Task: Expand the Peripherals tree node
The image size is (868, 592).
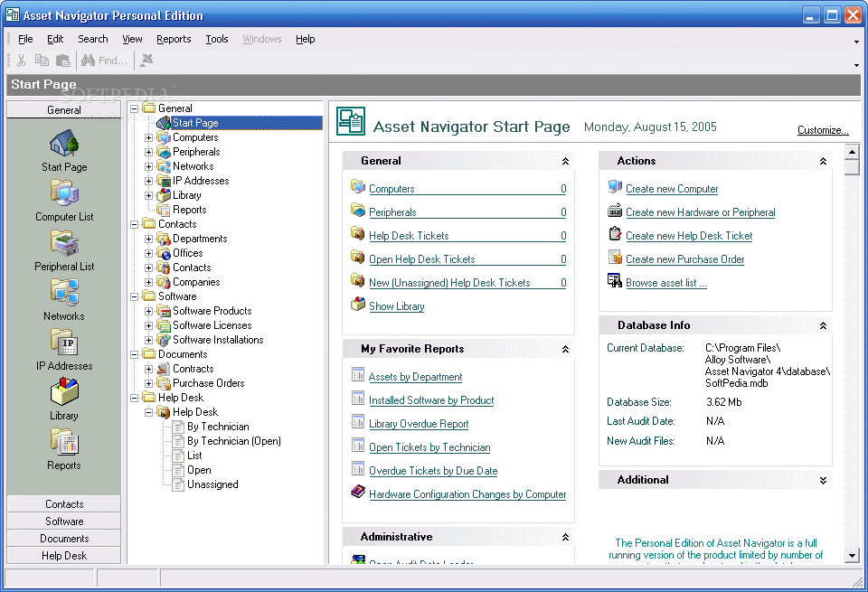Action: (148, 152)
